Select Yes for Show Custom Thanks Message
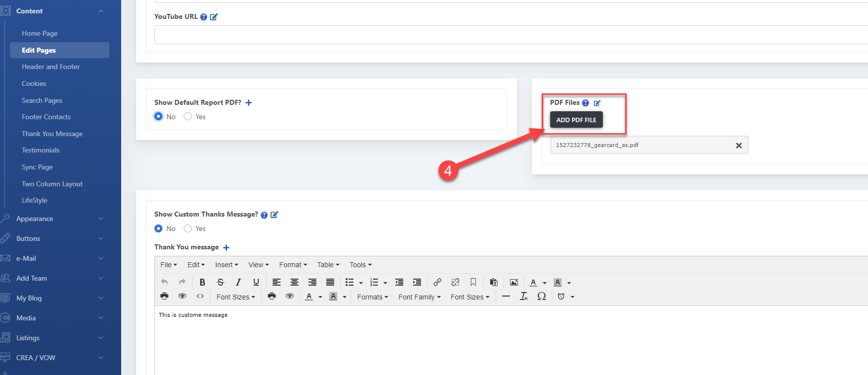 pyautogui.click(x=188, y=228)
